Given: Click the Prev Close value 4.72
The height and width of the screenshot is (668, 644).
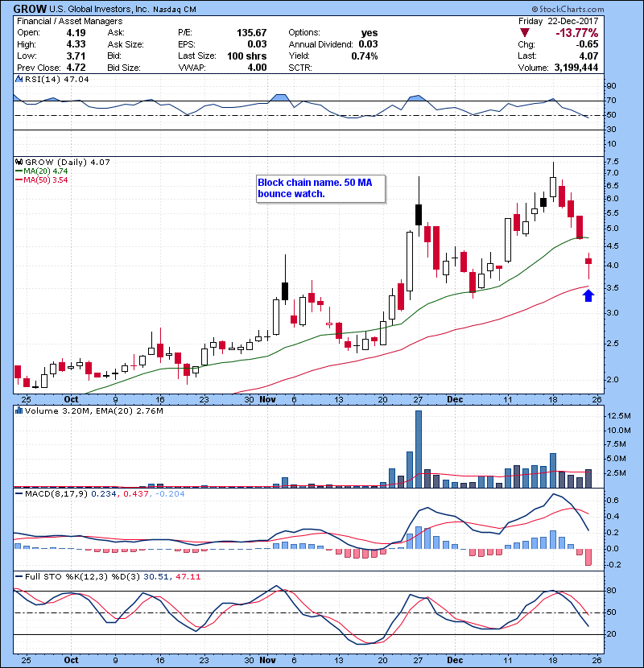Looking at the screenshot, I should (x=76, y=68).
